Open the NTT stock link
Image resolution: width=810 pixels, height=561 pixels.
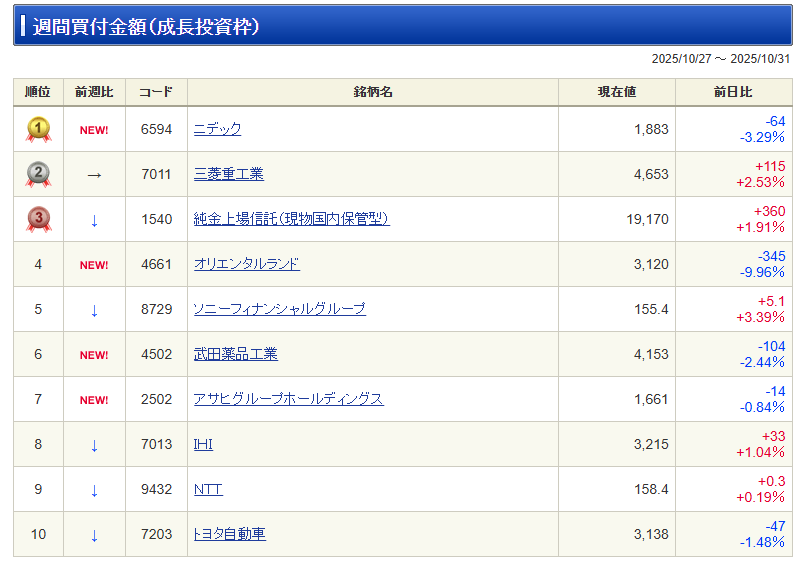208,489
